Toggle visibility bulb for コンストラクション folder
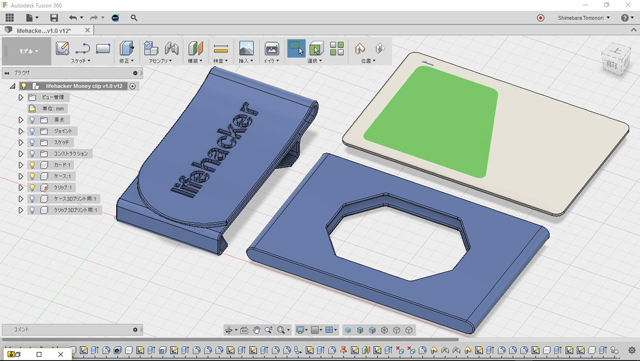640x361 pixels. point(32,154)
